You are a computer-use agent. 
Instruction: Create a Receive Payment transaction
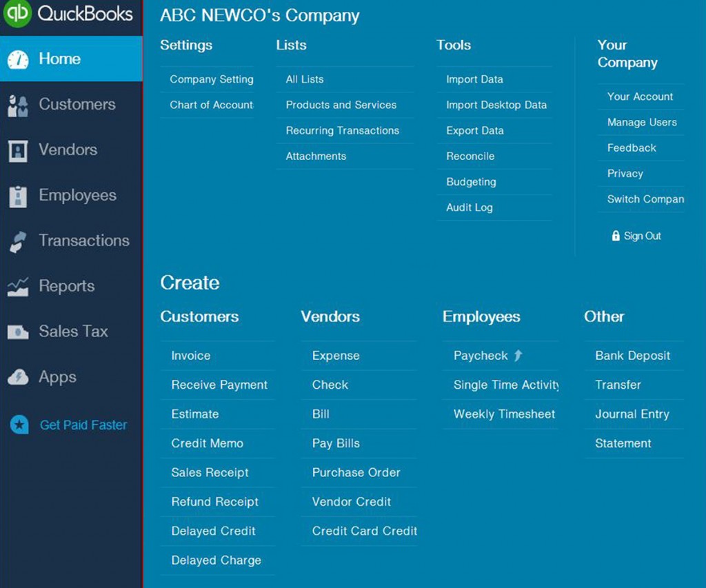220,385
